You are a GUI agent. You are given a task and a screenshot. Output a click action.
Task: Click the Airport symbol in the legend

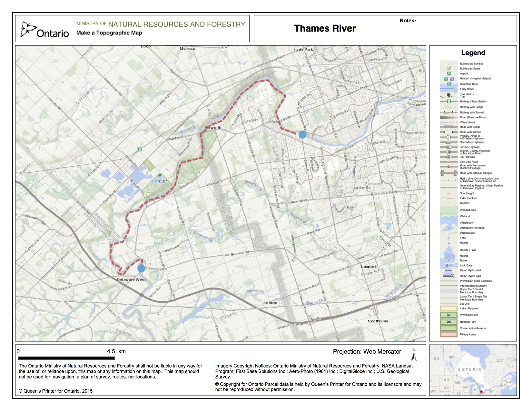tap(448, 73)
